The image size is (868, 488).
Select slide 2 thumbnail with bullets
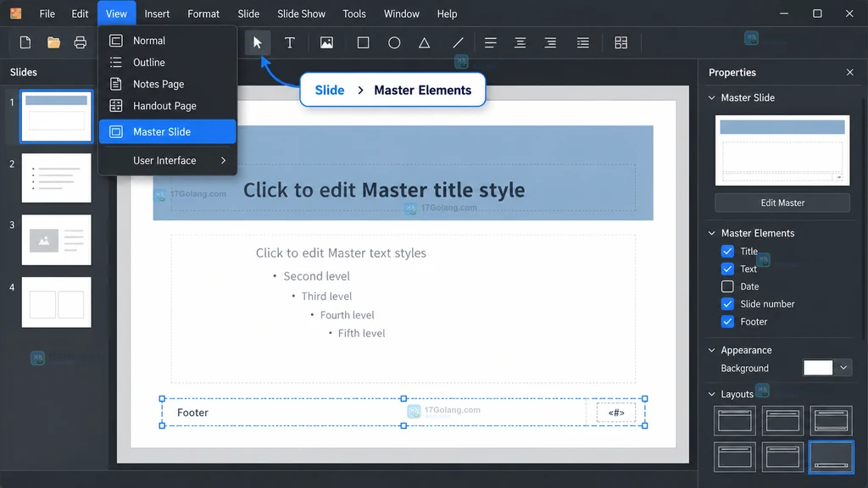[57, 178]
